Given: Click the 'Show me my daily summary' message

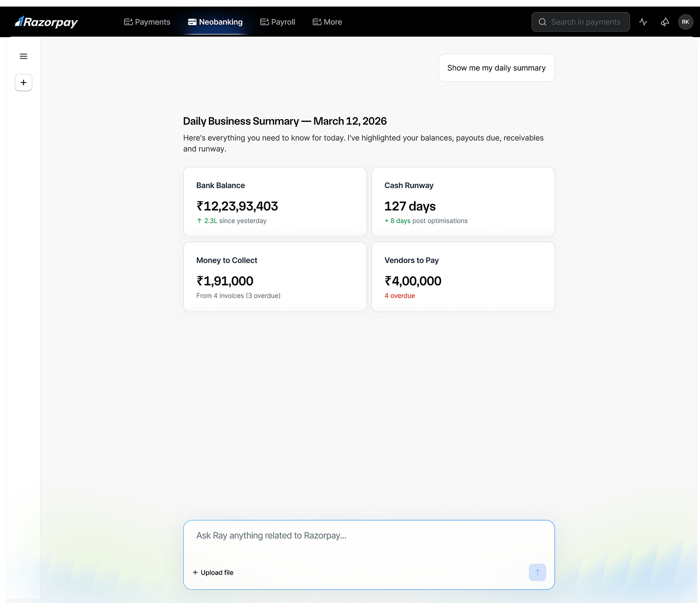Looking at the screenshot, I should tap(496, 68).
